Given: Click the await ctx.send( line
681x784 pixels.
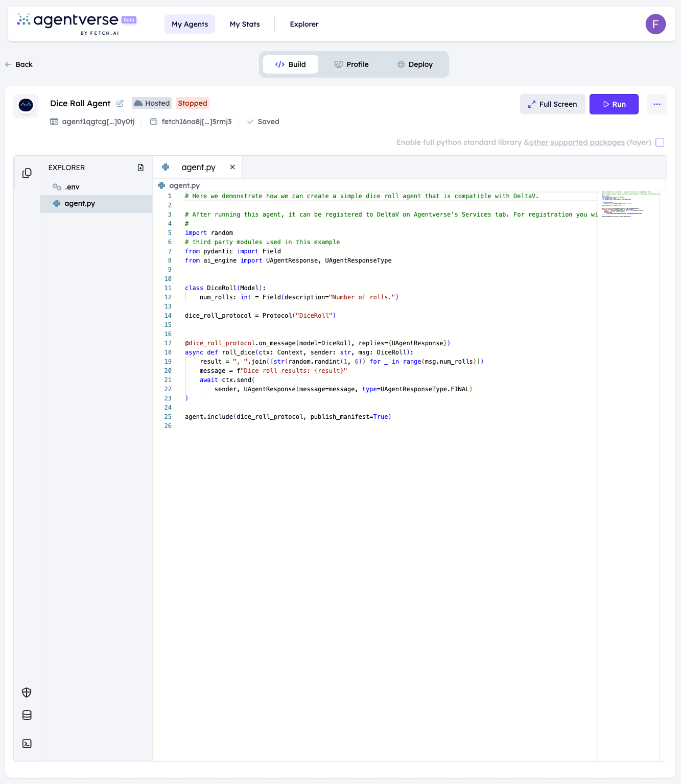Looking at the screenshot, I should tap(227, 380).
